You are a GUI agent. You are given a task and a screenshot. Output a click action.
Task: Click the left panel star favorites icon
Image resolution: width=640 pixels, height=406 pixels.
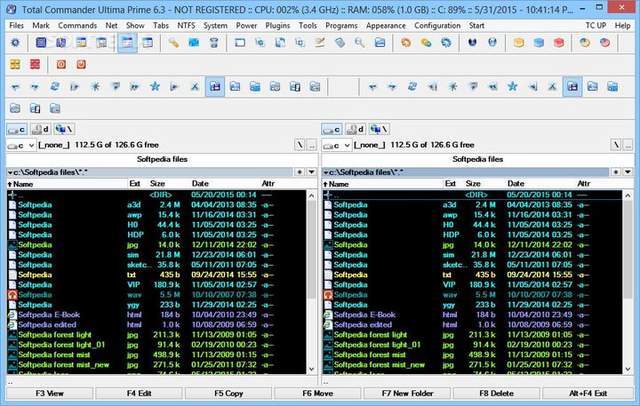155,87
